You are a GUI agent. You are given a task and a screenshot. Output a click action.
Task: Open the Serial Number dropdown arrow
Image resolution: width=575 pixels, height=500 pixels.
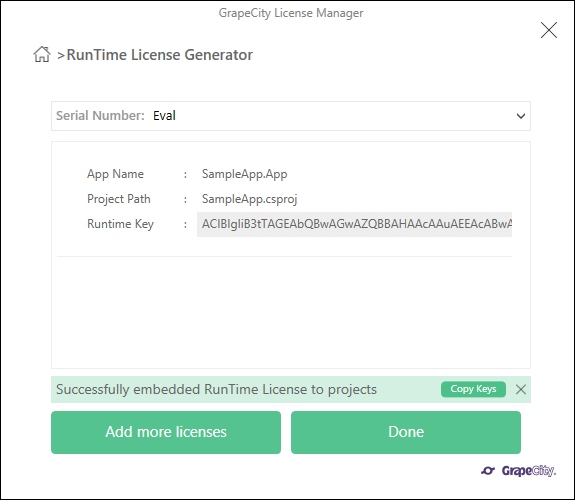(521, 116)
